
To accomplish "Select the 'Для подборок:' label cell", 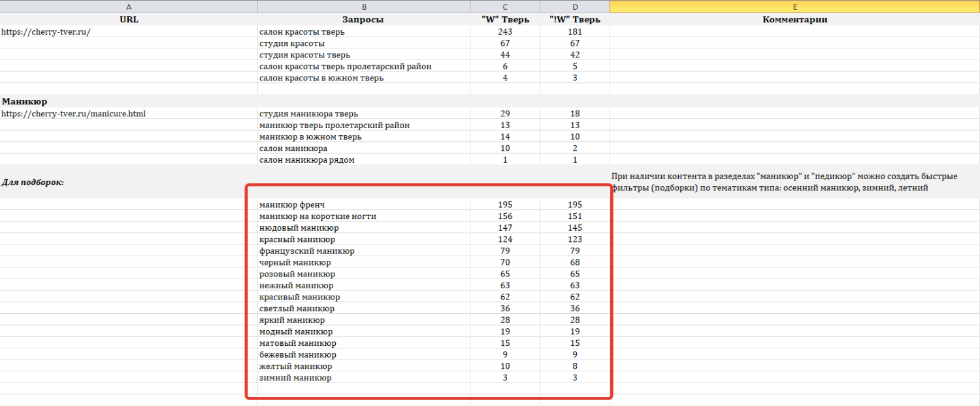I will pyautogui.click(x=33, y=182).
